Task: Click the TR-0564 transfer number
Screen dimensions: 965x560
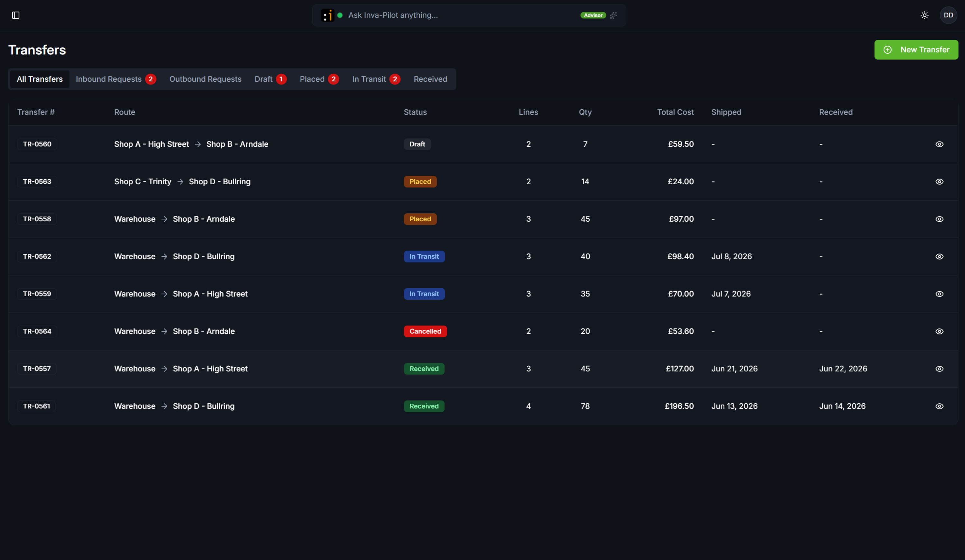Action: [x=37, y=331]
